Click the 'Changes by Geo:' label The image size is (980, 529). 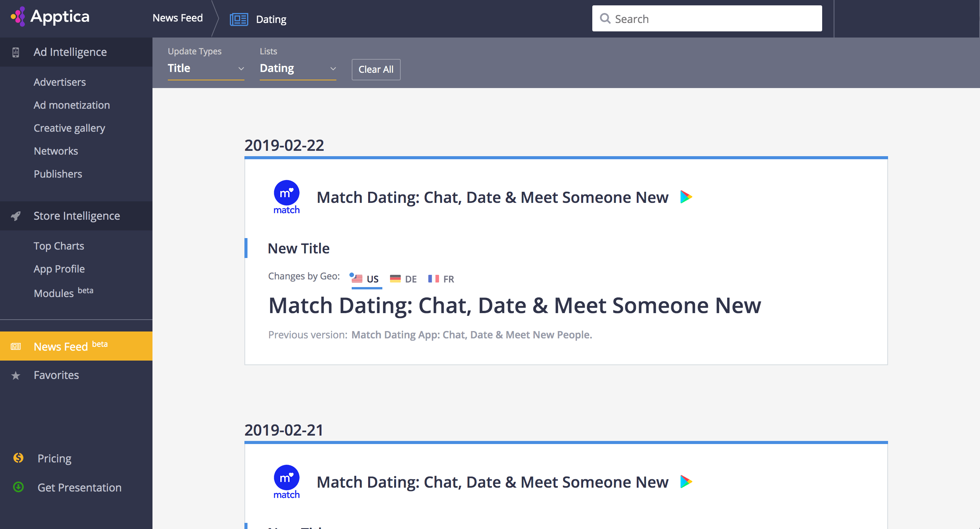click(304, 276)
